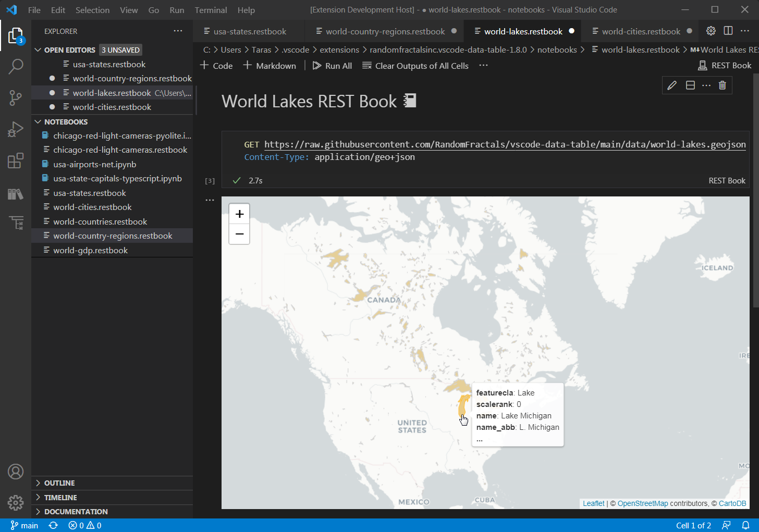This screenshot has height=532, width=759.
Task: Collapse the OPEN EDITORS section
Action: click(38, 50)
